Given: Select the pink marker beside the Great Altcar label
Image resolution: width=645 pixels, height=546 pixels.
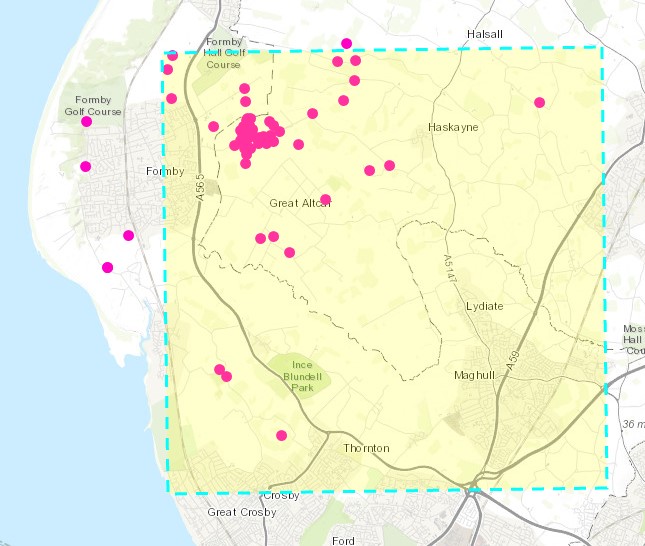Looking at the screenshot, I should (x=326, y=199).
